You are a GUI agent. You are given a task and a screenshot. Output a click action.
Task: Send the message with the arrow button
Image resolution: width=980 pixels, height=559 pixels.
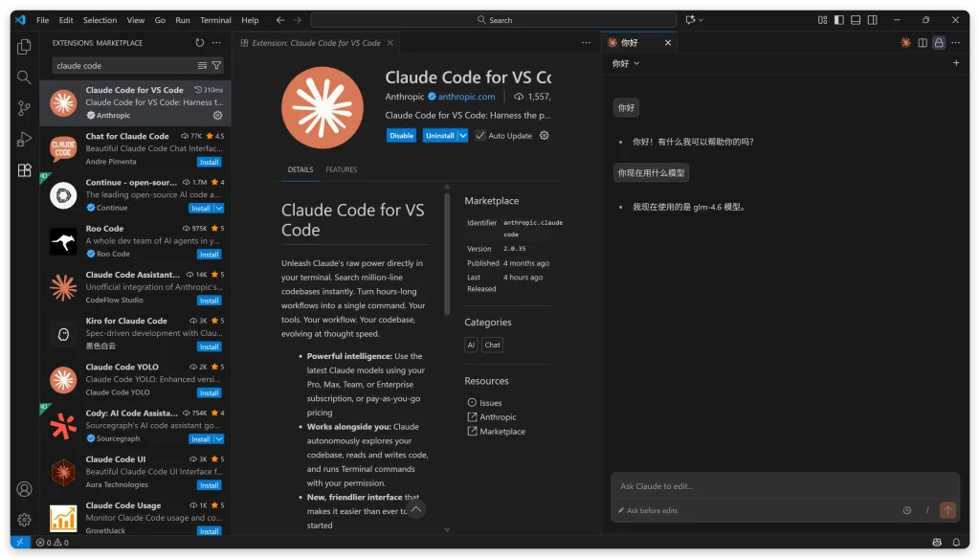(947, 510)
